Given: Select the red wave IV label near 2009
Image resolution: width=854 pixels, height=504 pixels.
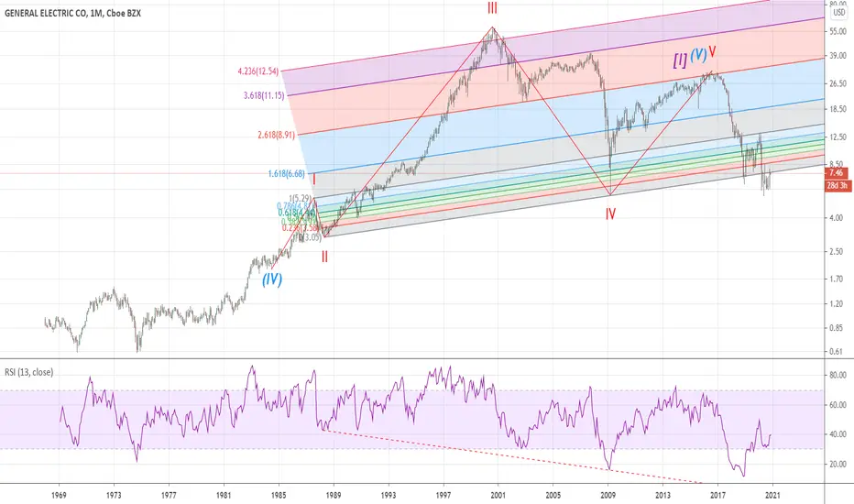Looking at the screenshot, I should coord(610,214).
